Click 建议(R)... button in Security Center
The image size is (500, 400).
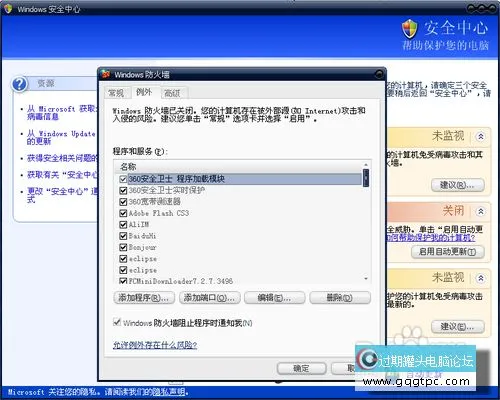[458, 185]
